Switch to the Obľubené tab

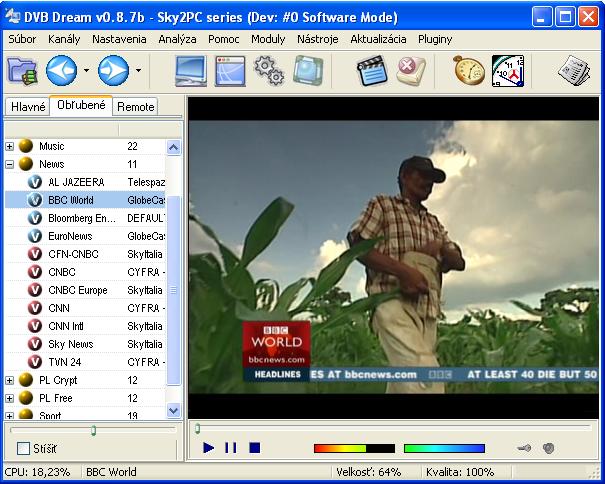pos(81,105)
